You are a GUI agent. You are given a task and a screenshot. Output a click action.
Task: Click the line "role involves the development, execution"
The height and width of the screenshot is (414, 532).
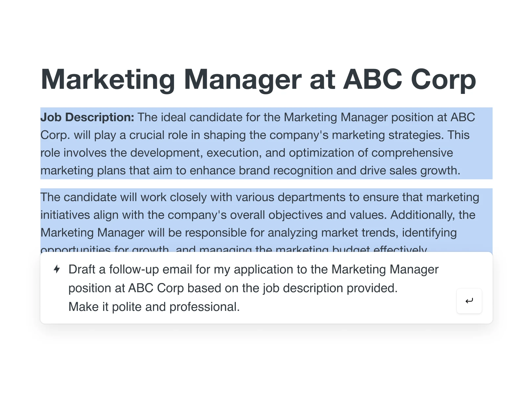coord(246,153)
